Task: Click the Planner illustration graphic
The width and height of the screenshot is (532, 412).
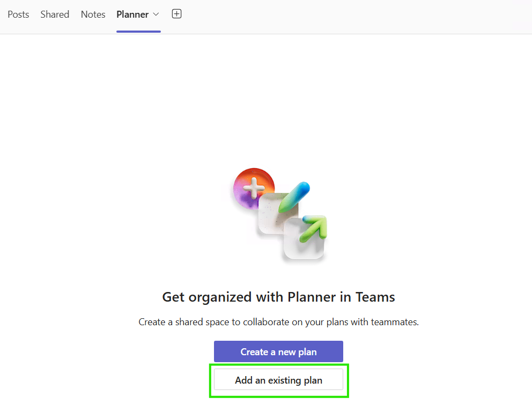Action: point(280,214)
